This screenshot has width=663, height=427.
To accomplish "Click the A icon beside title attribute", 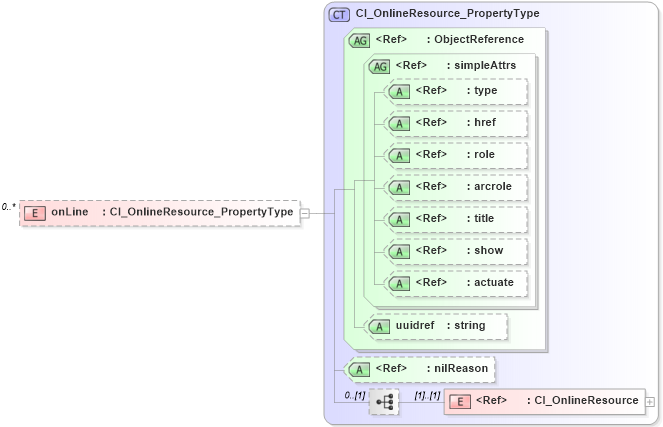I will 399,219.
